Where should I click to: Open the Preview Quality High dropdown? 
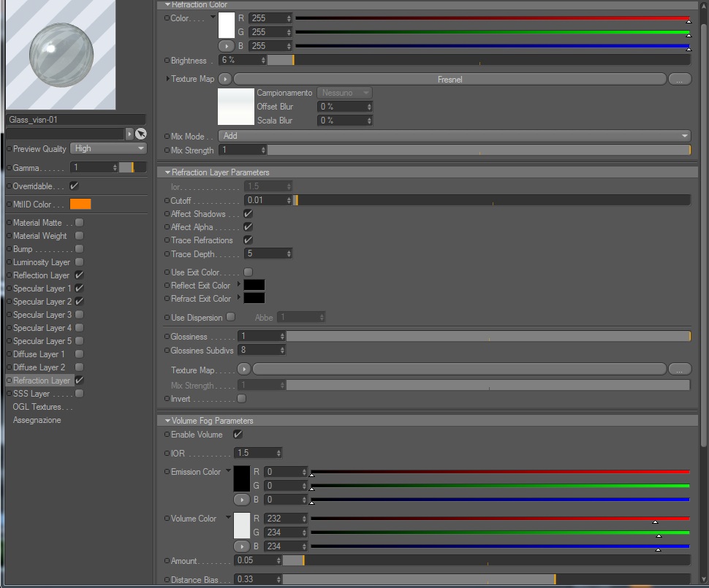(x=108, y=149)
